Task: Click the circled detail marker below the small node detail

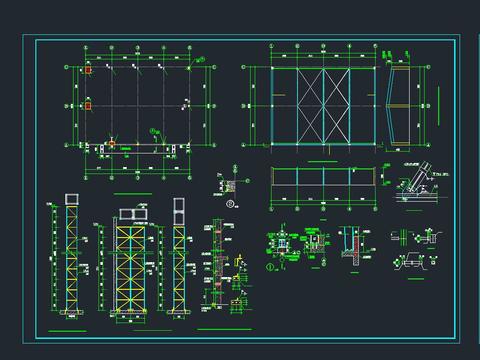Action: (x=230, y=204)
